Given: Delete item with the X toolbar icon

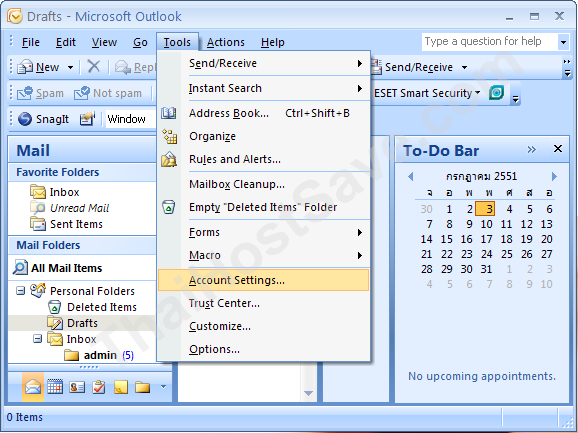Looking at the screenshot, I should pos(94,67).
